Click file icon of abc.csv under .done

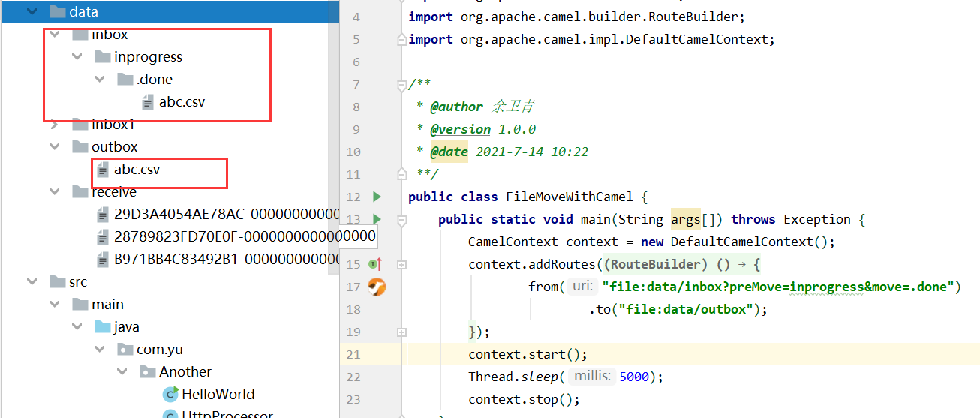148,102
